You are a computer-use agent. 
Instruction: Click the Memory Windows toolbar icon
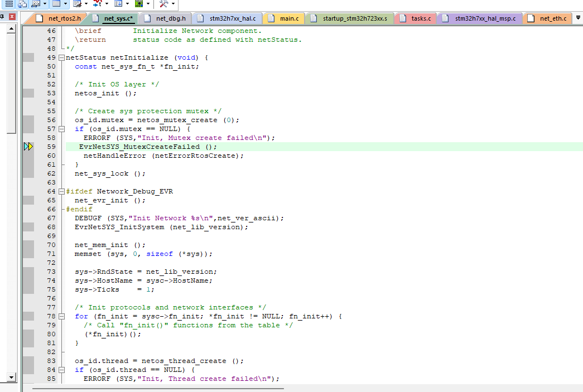tap(57, 3)
